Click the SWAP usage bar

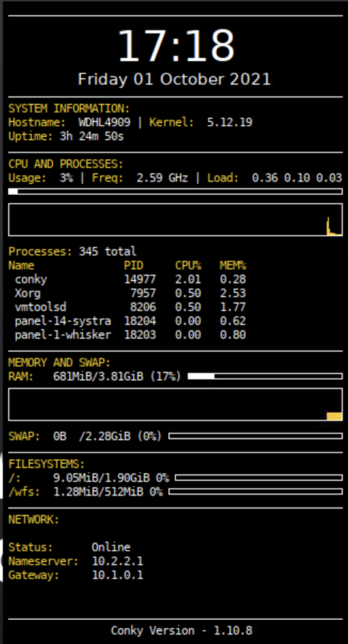coord(255,436)
